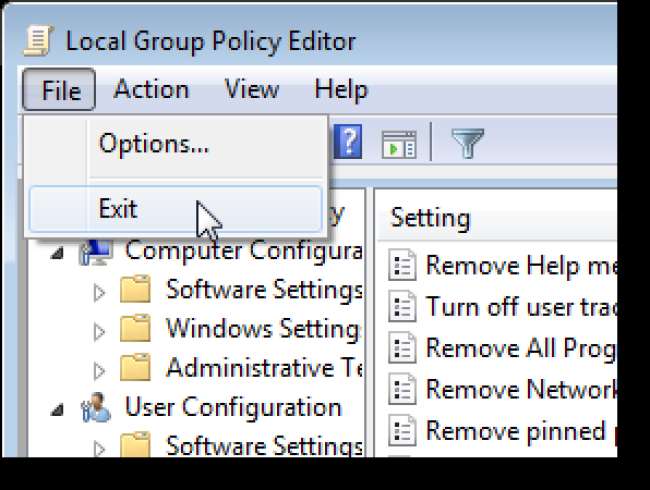
Task: Expand the Software Settings node under Computer Configuration
Action: [x=99, y=292]
